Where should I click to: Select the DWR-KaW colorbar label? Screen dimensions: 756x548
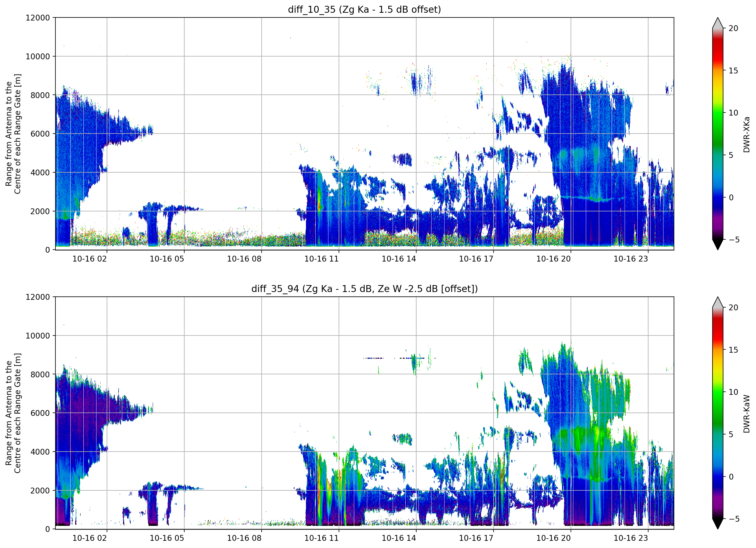[746, 414]
